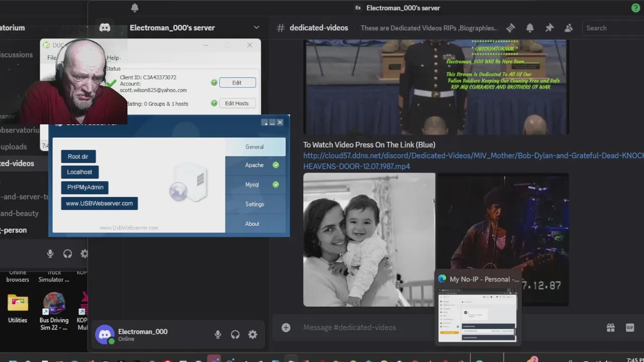Open the Threads icon in the channel header

[x=511, y=28]
